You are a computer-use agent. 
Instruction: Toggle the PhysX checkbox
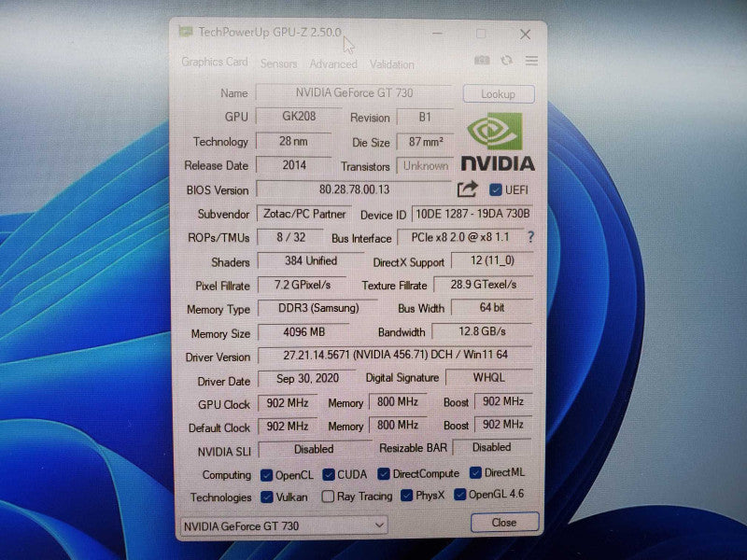point(406,496)
